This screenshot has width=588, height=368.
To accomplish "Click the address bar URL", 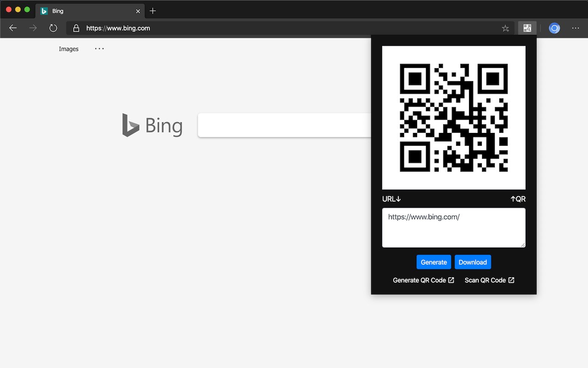I will click(x=118, y=28).
